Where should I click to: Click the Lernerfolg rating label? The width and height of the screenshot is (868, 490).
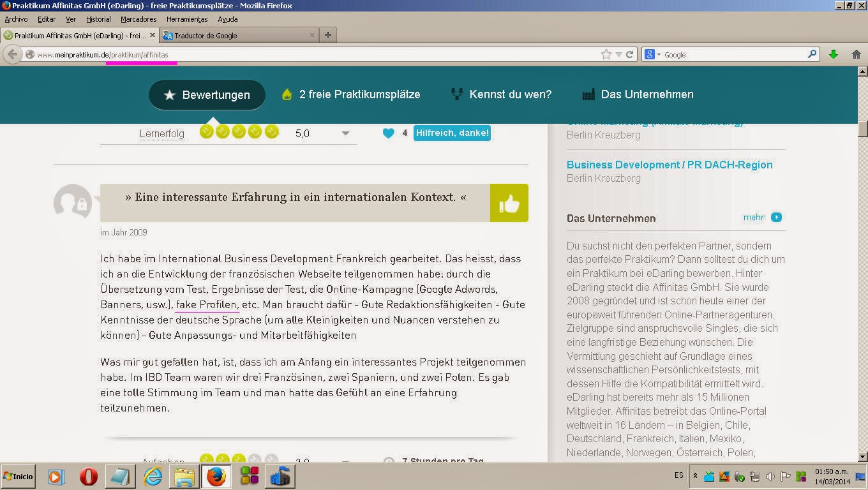pos(162,133)
